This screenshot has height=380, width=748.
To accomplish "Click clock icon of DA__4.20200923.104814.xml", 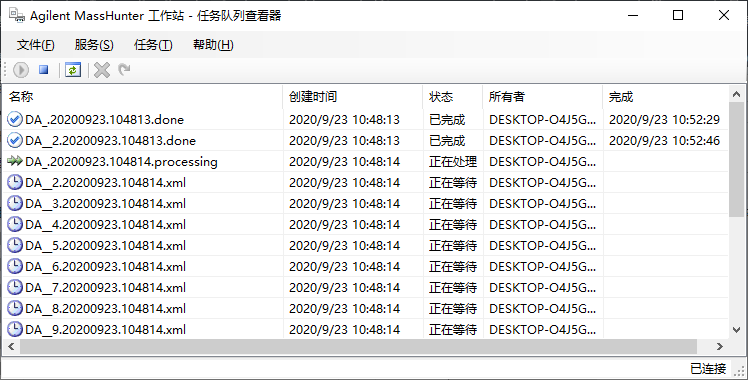I will 15,224.
